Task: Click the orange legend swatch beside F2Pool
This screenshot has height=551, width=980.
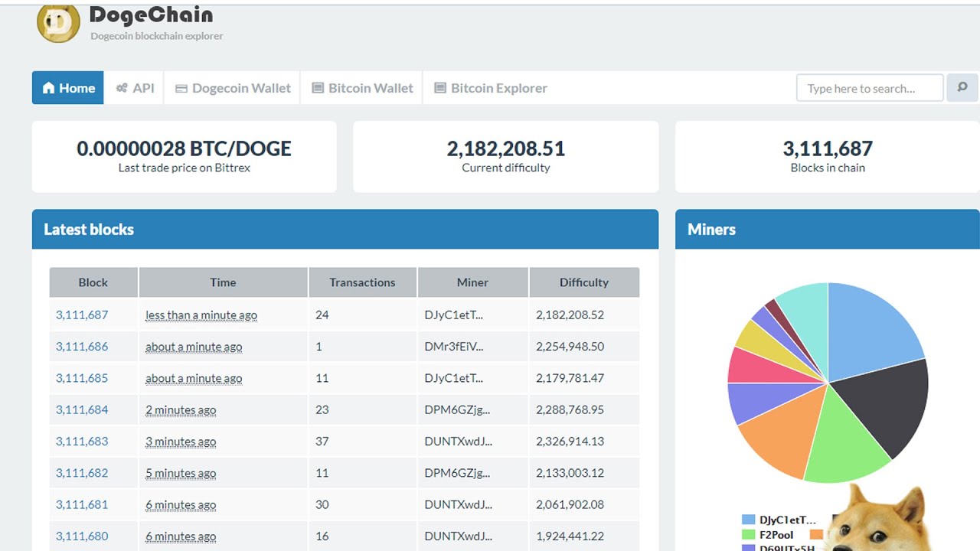Action: tap(816, 534)
